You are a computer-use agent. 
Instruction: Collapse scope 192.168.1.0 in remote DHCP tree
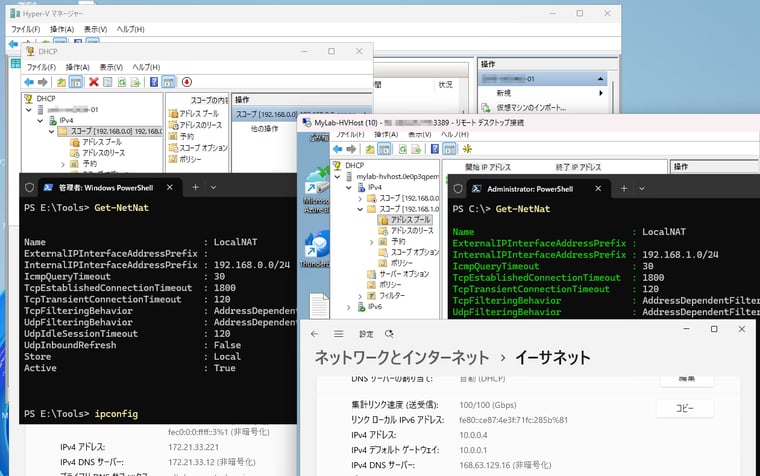[360, 209]
